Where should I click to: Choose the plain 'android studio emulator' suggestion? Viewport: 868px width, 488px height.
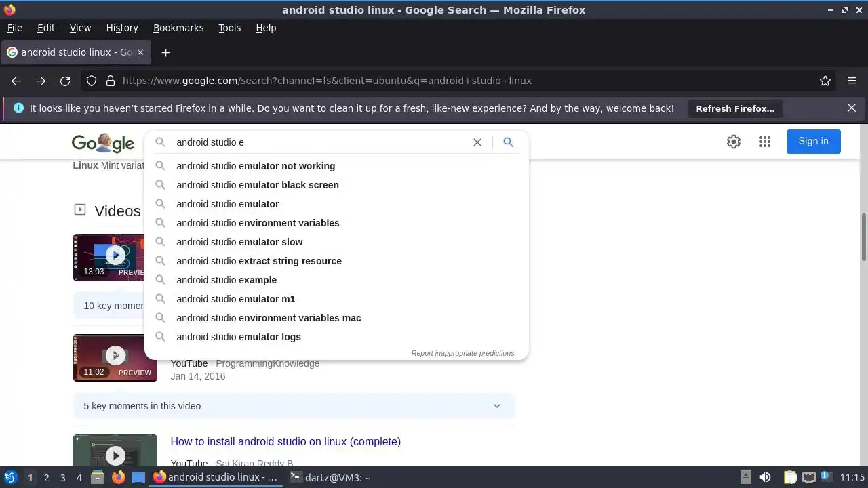(336, 204)
